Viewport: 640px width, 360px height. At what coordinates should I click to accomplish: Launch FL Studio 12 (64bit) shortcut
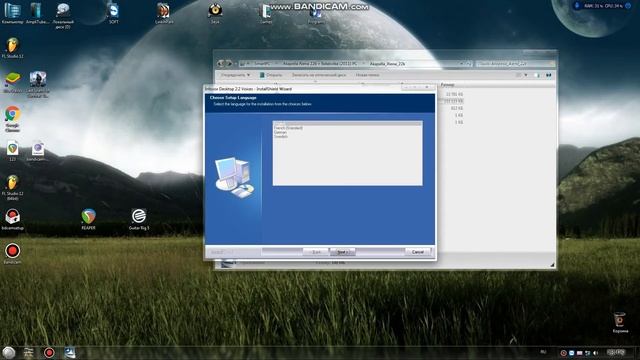tap(12, 187)
